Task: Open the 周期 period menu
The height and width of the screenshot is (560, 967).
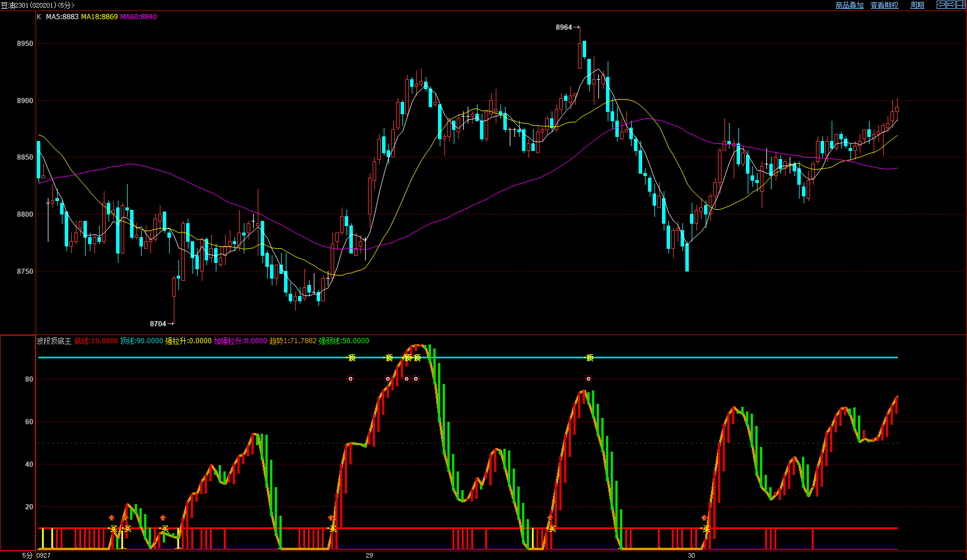Action: tap(917, 5)
